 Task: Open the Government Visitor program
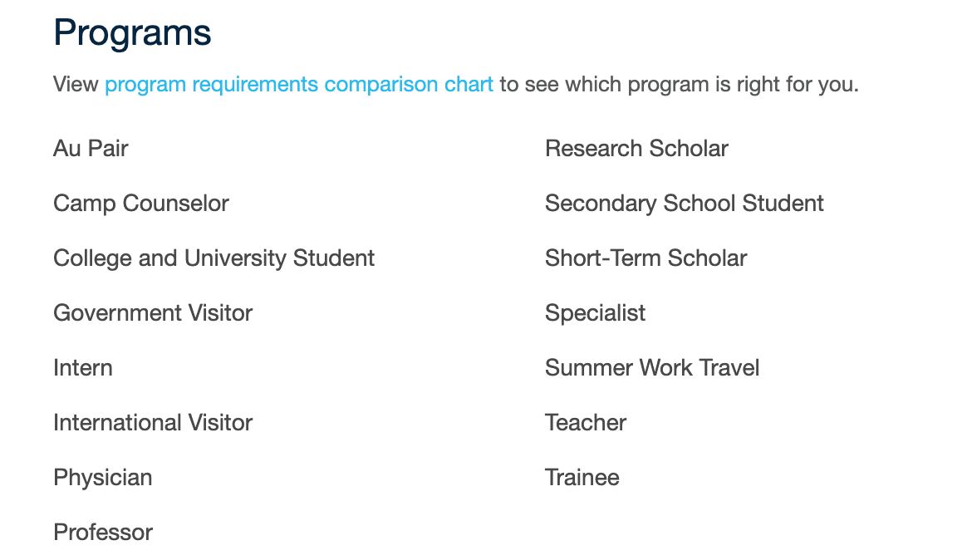[x=153, y=313]
